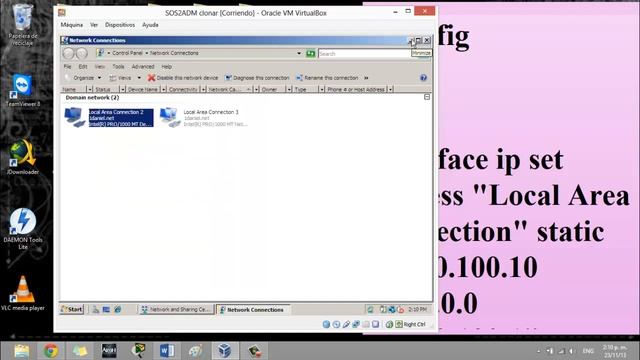Click Network Connections taskbar button in guest
The image size is (640, 360).
click(253, 309)
